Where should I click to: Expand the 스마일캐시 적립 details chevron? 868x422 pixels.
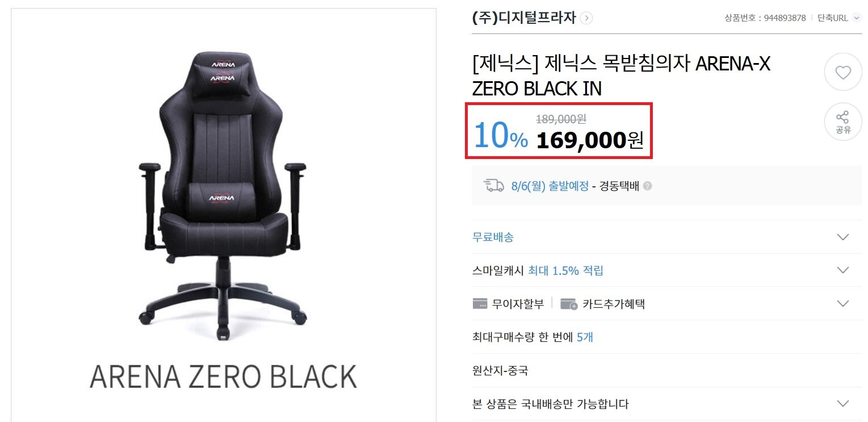pyautogui.click(x=843, y=270)
